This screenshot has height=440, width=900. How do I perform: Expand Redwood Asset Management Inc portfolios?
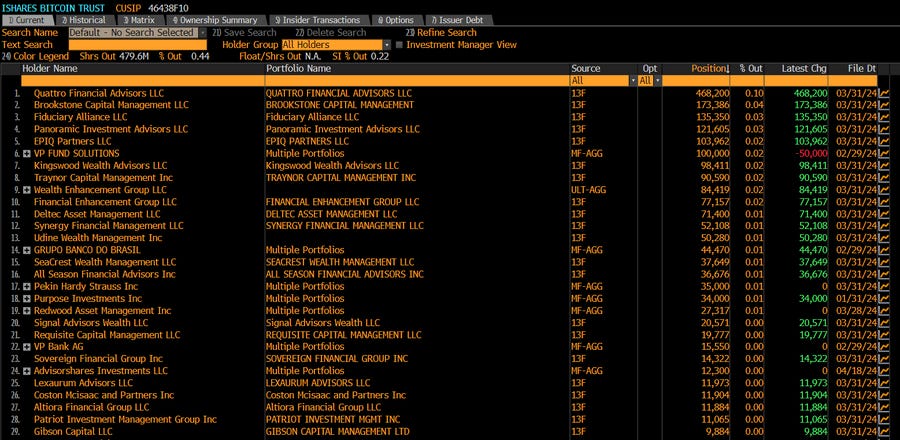click(27, 310)
